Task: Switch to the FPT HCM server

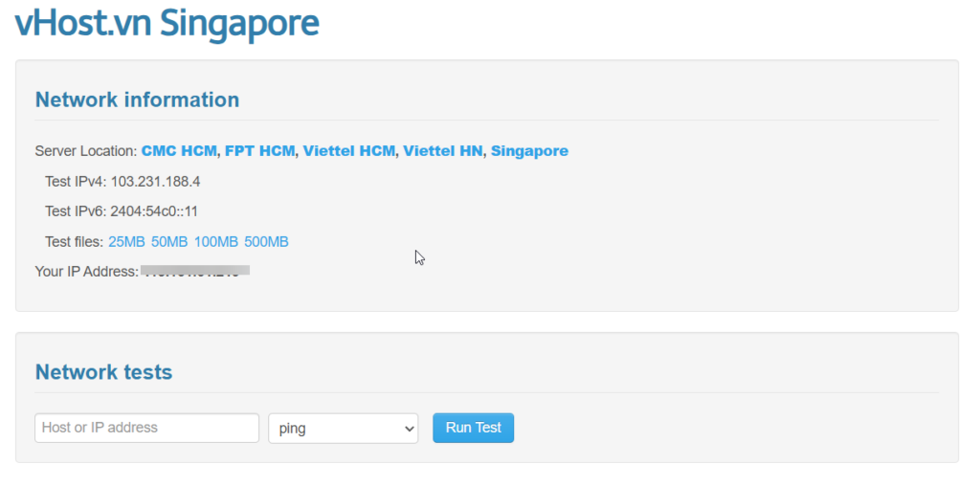Action: pos(260,151)
